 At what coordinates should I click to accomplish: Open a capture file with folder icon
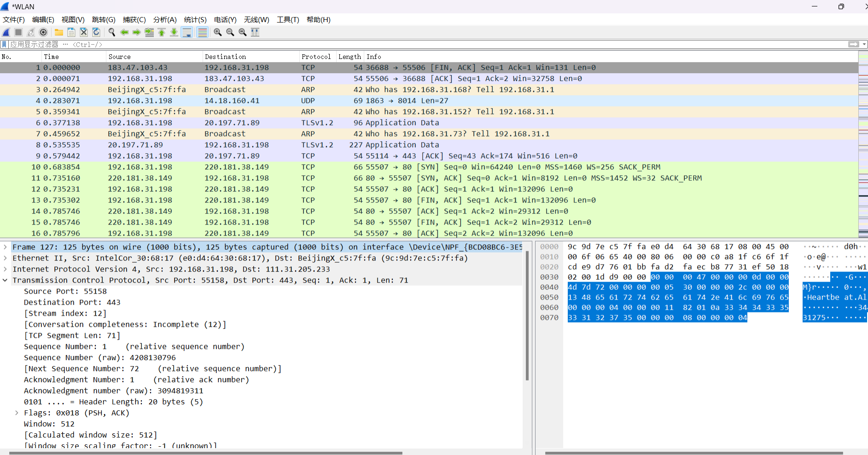[x=59, y=32]
